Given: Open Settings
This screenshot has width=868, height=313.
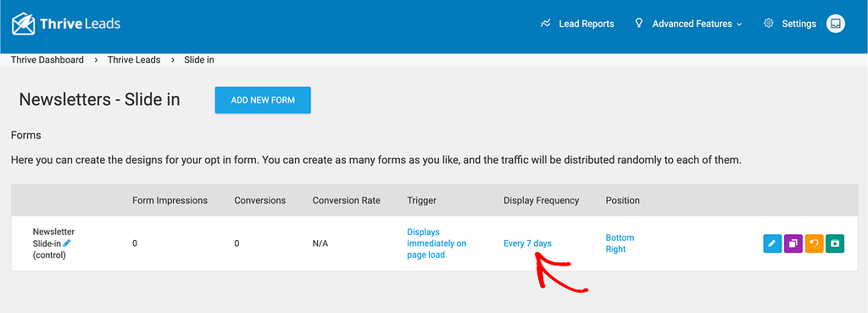Looking at the screenshot, I should coord(798,24).
